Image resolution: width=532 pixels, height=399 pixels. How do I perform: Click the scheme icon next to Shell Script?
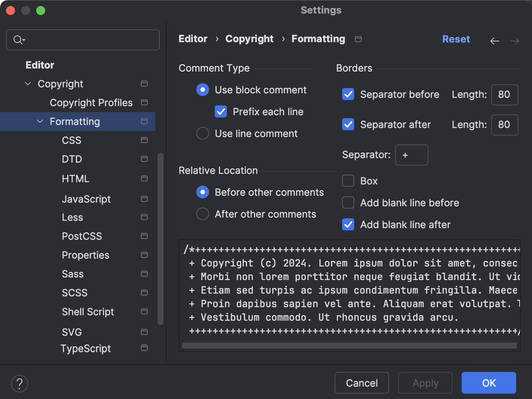pos(144,312)
